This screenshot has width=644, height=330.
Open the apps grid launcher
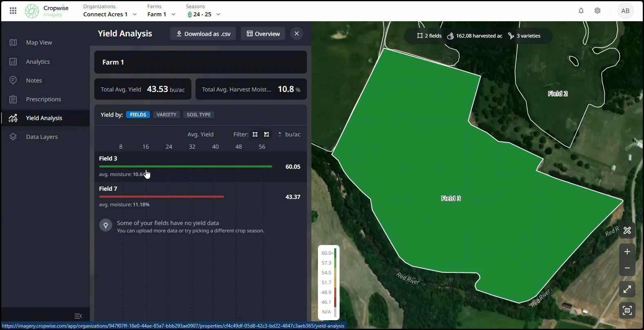(13, 11)
